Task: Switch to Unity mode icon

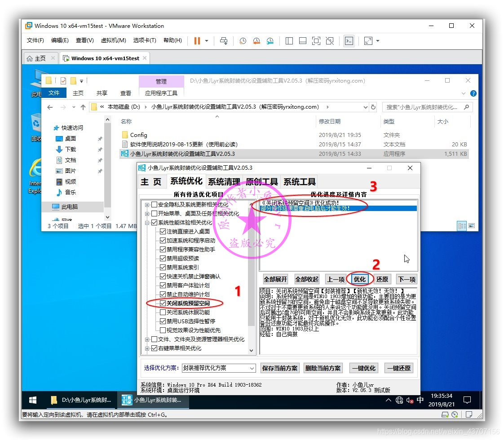Action: 329,41
